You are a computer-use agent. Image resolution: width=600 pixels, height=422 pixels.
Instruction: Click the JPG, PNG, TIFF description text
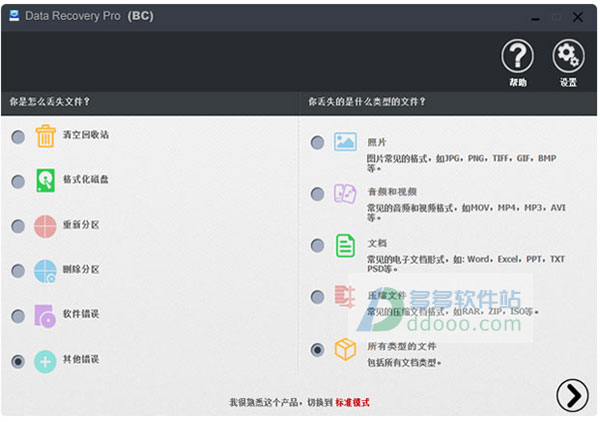[461, 163]
